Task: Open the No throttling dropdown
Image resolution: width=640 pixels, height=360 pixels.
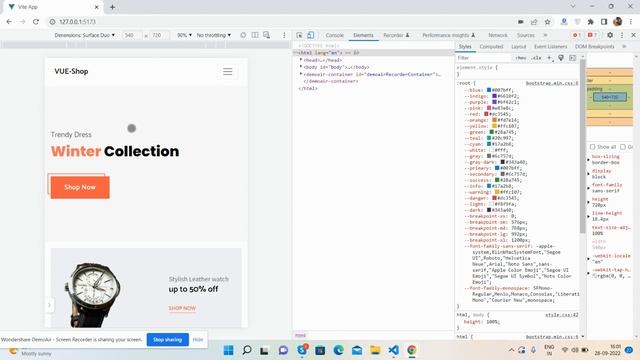Action: pos(213,36)
